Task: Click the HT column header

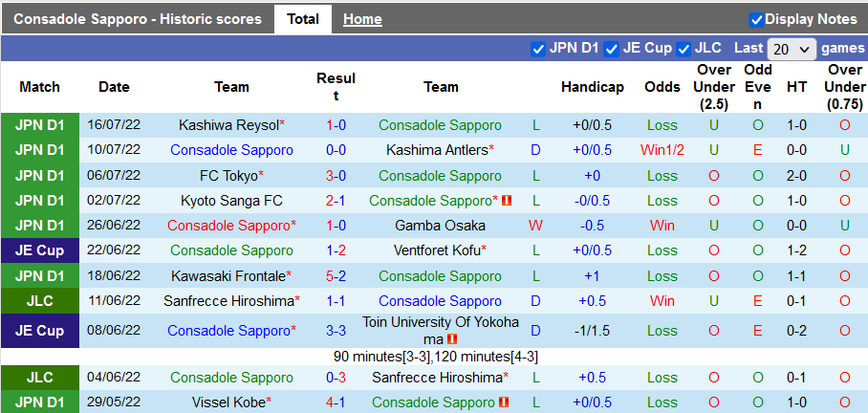Action: click(x=796, y=87)
